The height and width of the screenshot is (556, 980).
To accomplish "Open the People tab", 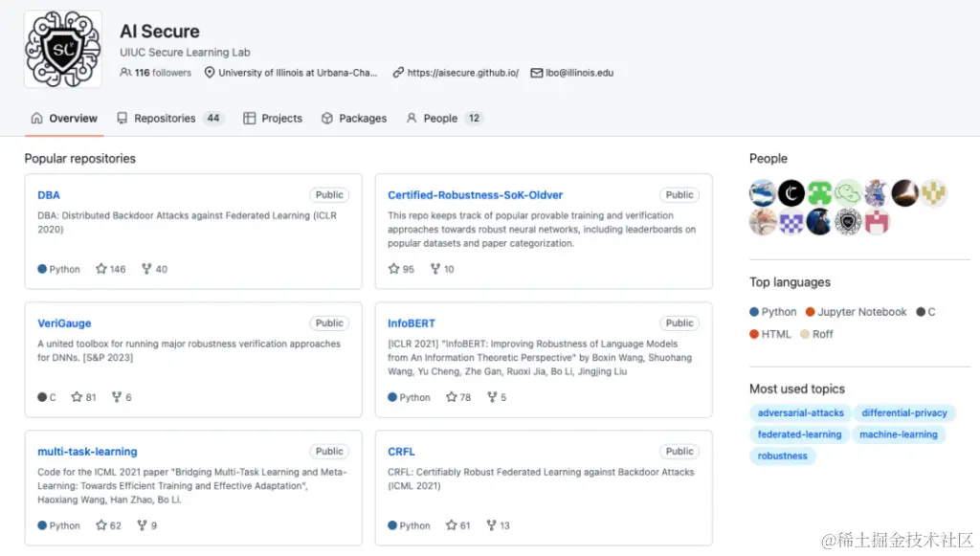I will coord(444,118).
